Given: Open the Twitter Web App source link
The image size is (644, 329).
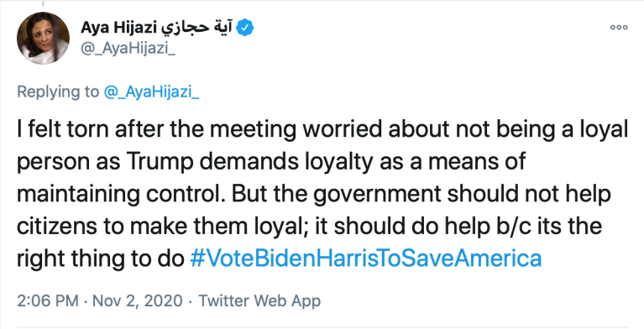Looking at the screenshot, I should (259, 300).
